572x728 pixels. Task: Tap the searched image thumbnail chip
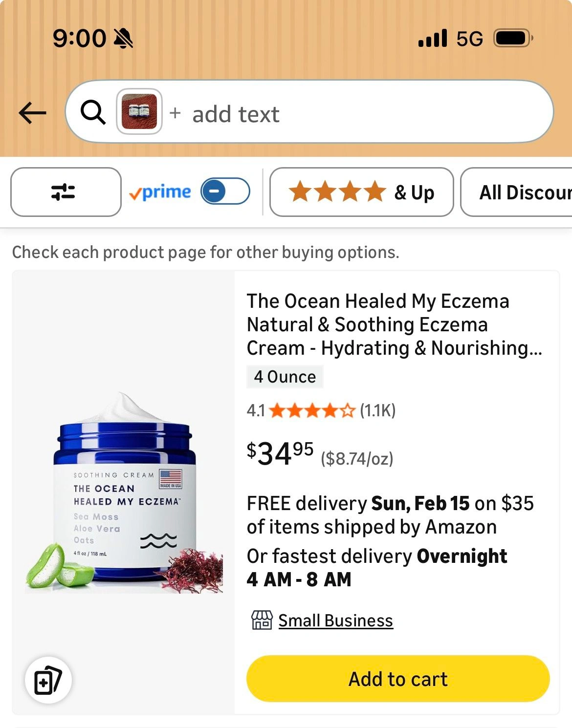coord(139,111)
